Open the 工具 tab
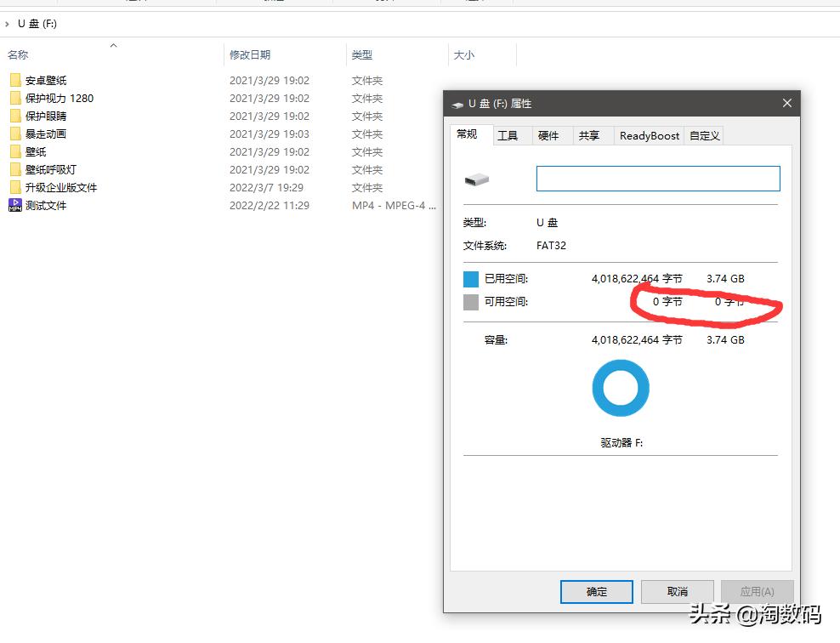840x643 pixels. (511, 135)
